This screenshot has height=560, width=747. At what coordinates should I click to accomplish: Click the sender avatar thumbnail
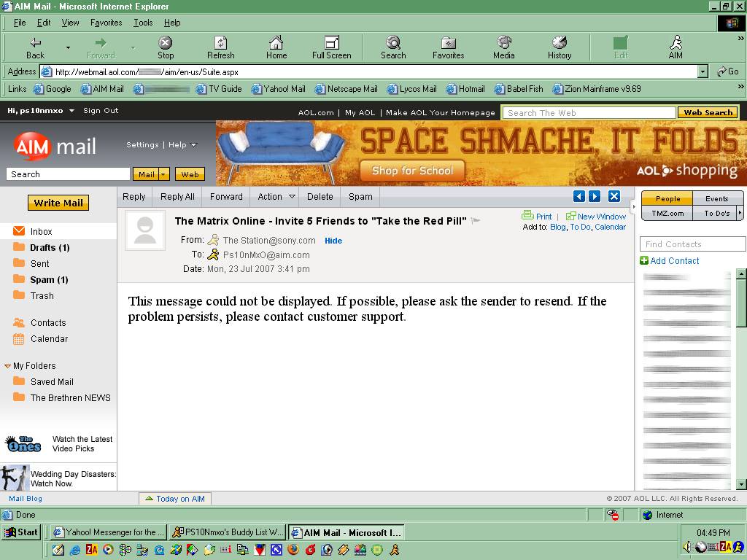145,230
